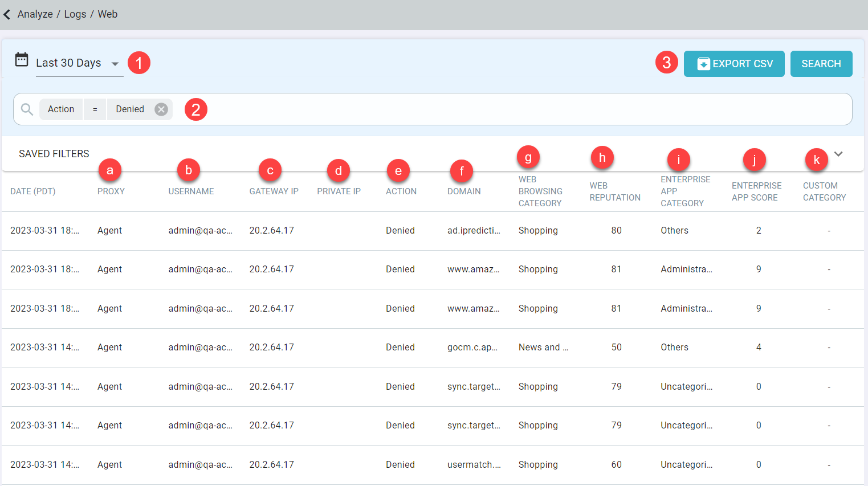Navigate to Analyze via the breadcrumb
868x486 pixels.
pyautogui.click(x=35, y=14)
